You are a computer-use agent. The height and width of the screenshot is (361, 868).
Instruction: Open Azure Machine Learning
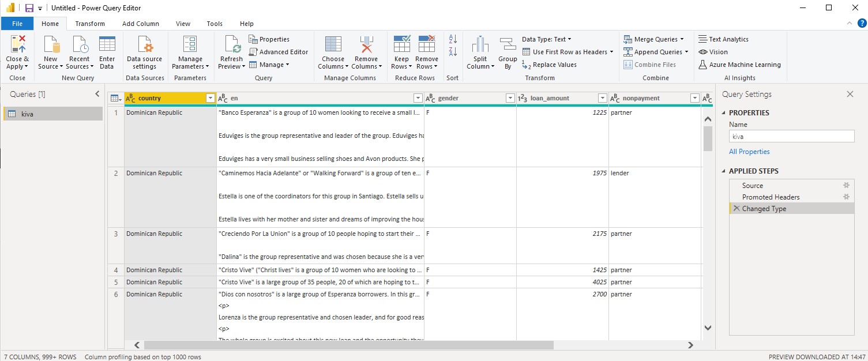(x=739, y=65)
